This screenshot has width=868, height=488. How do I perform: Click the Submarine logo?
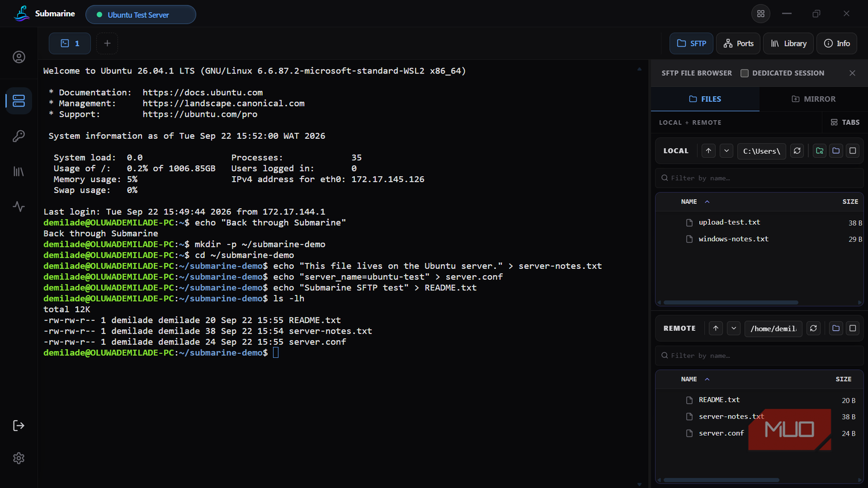tap(22, 13)
